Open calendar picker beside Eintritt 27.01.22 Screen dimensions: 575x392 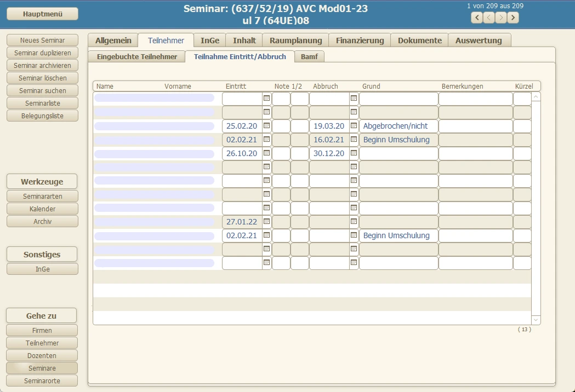[x=267, y=222]
